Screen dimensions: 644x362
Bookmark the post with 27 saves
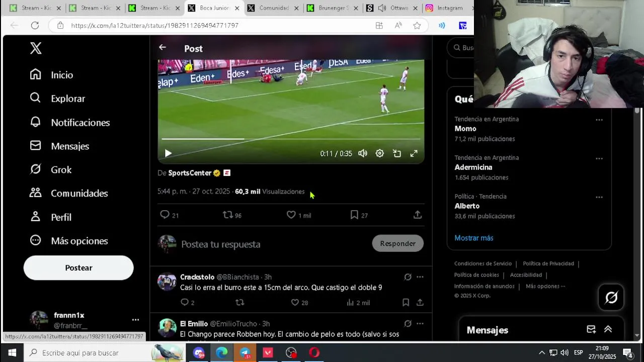(x=359, y=215)
